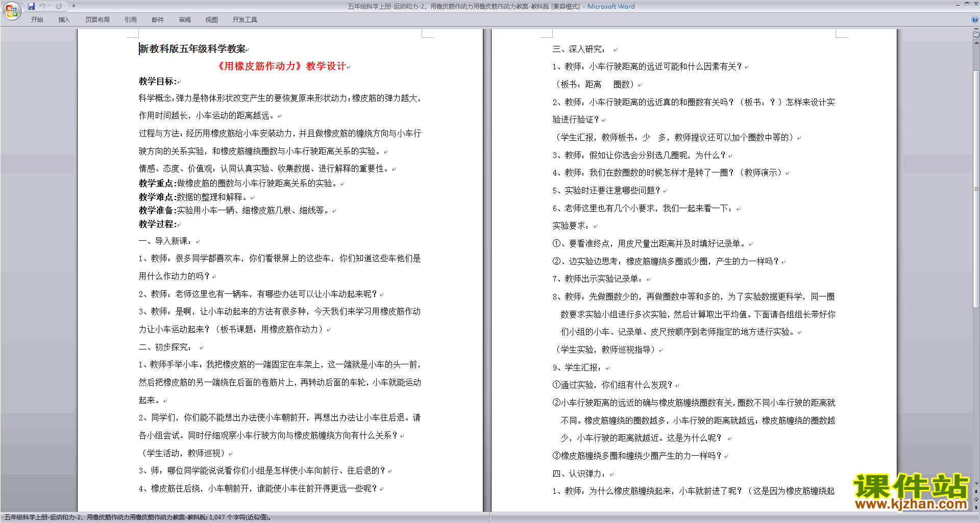
Task: Click the text (板书:距离 圈数)
Action: click(594, 85)
